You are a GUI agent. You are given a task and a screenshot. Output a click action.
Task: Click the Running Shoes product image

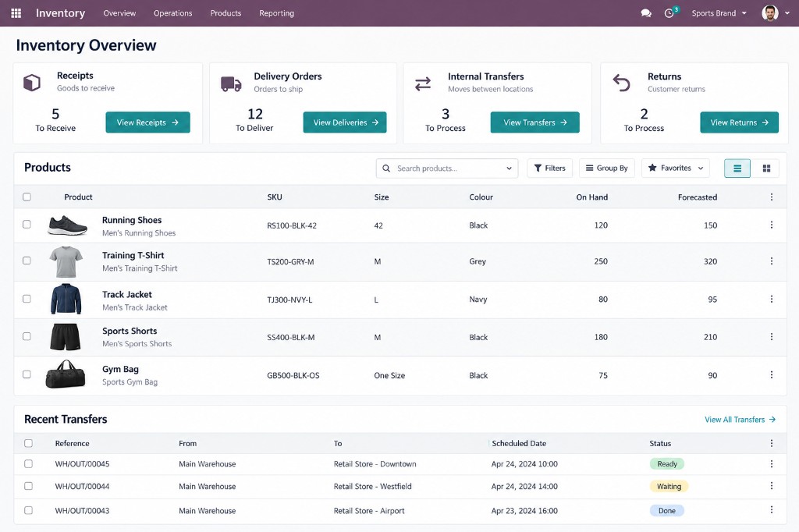point(67,225)
